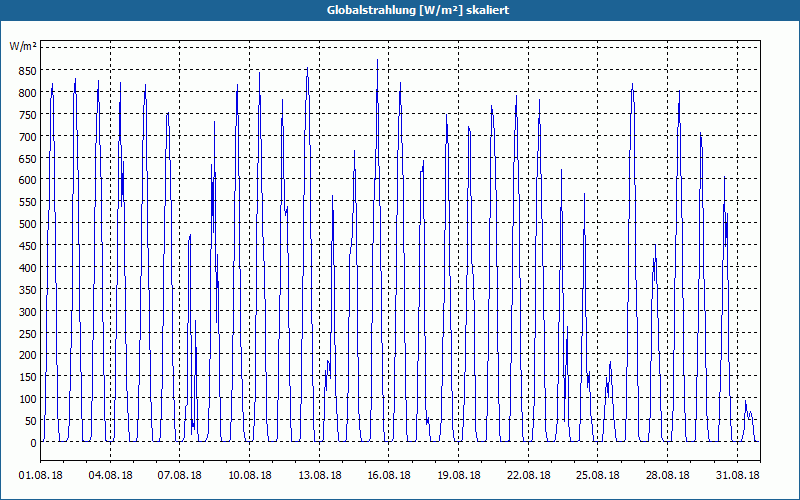Select the y-axis value '600'

28,180
